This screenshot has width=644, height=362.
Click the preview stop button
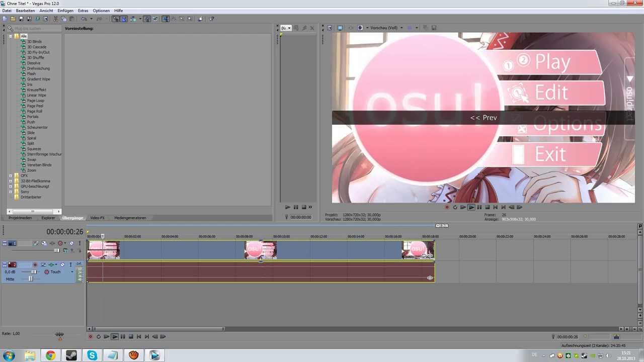click(x=488, y=207)
